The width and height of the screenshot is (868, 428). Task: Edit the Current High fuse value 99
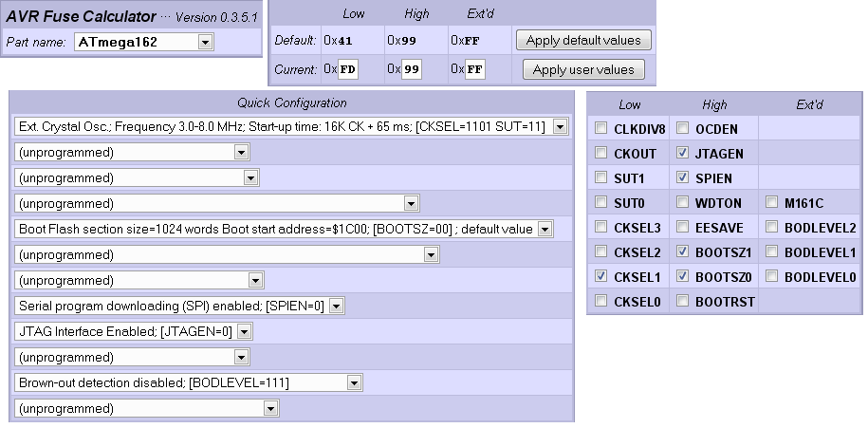412,69
